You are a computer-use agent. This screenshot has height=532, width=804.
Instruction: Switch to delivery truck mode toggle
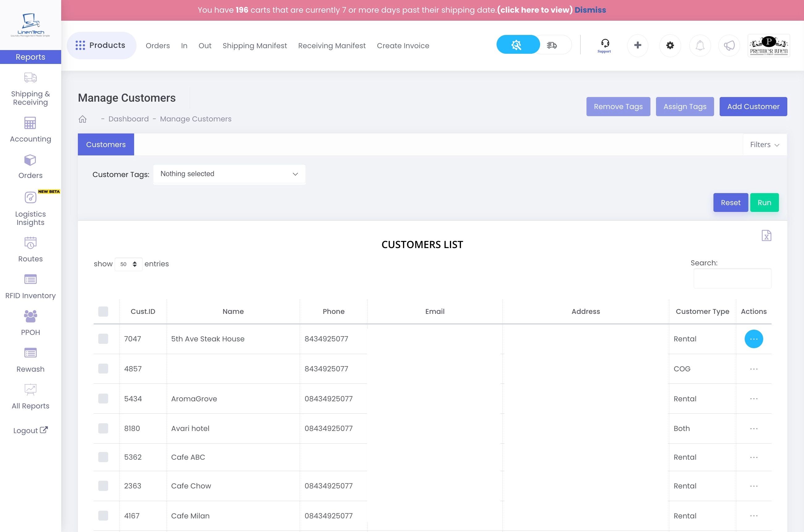[552, 45]
